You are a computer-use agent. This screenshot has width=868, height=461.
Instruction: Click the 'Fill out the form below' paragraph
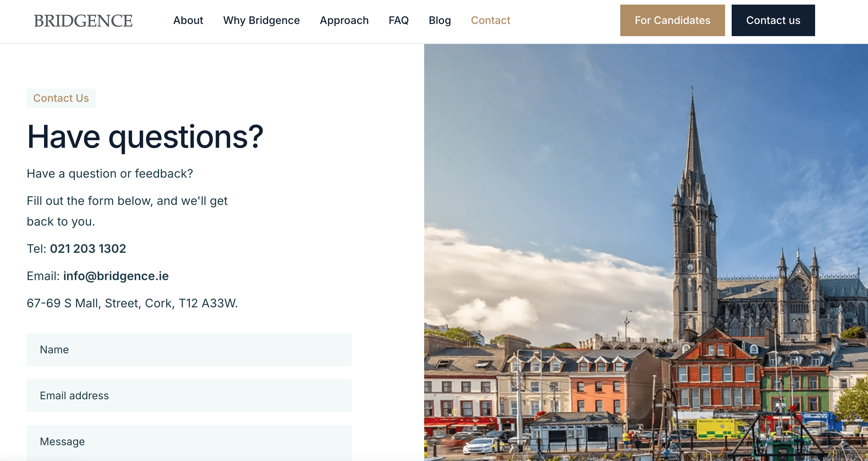127,211
